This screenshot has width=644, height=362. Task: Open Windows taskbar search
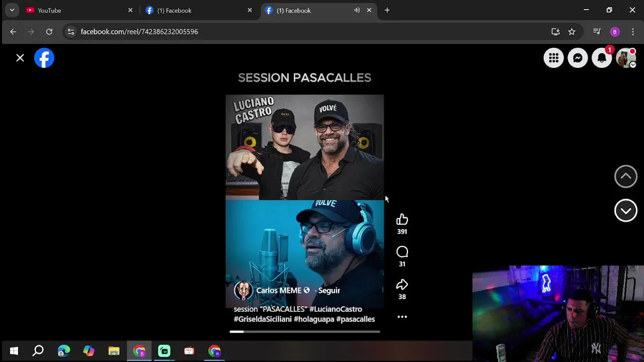pos(38,351)
